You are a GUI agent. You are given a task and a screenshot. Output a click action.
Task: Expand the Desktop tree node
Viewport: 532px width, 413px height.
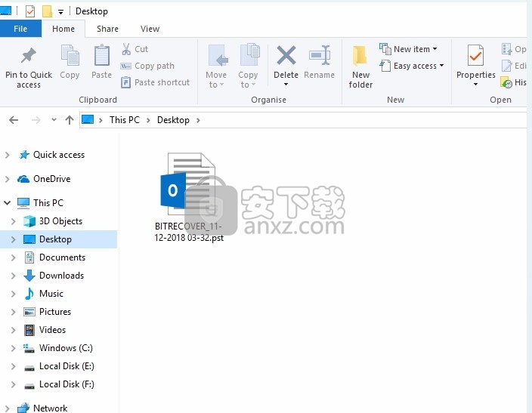(14, 239)
